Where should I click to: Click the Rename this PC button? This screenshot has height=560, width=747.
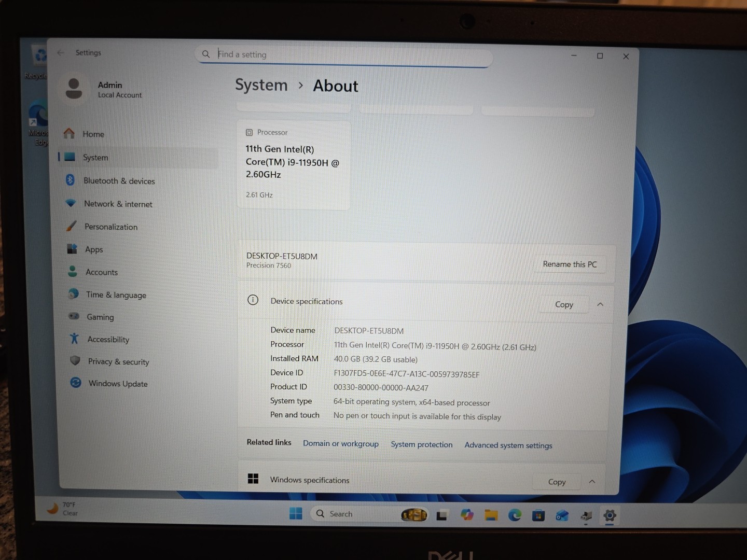tap(570, 264)
